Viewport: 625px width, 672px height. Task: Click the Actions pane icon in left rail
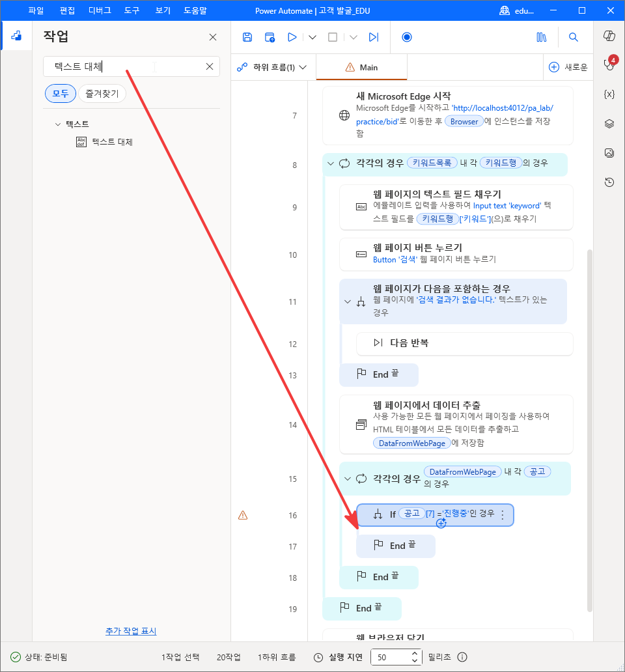(x=16, y=36)
